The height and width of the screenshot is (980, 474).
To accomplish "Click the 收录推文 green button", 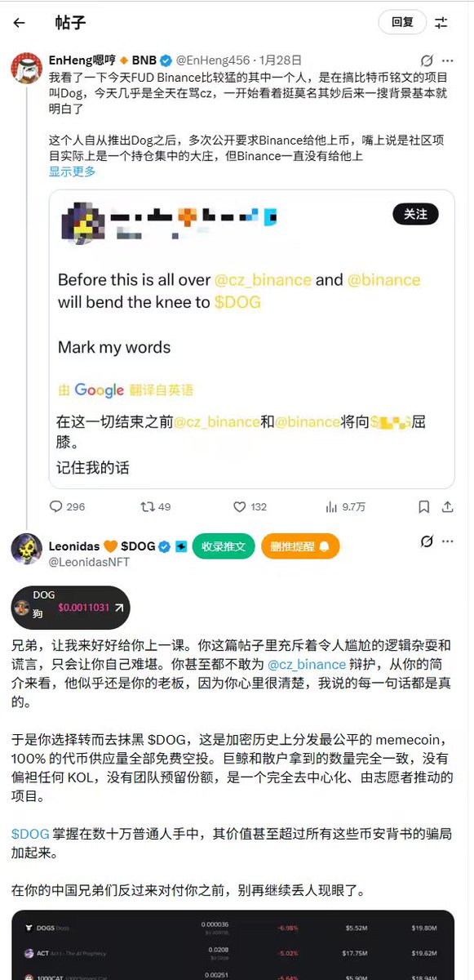I will click(224, 546).
